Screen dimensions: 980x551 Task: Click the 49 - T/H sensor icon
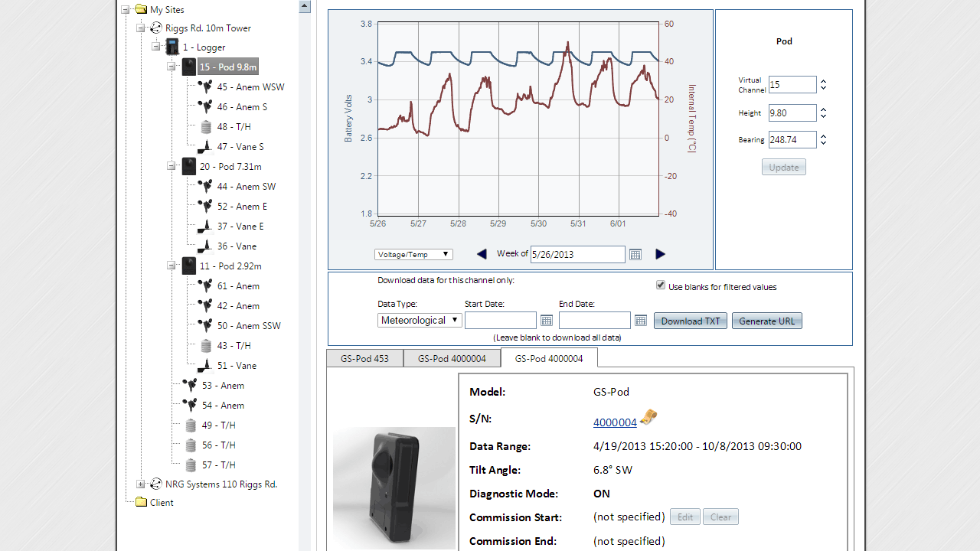click(x=191, y=425)
